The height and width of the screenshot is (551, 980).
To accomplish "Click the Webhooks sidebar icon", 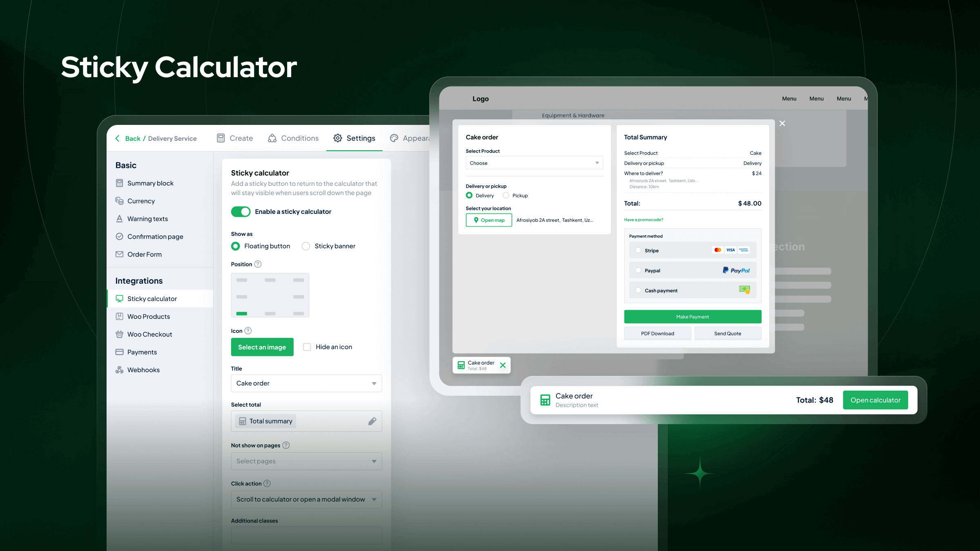I will pos(120,369).
